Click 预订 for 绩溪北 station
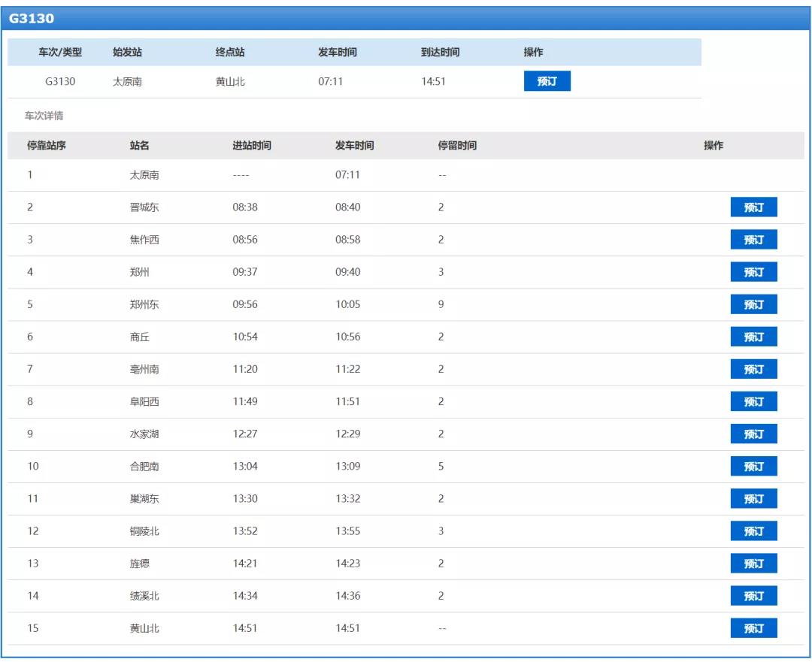The height and width of the screenshot is (662, 812). pyautogui.click(x=753, y=596)
